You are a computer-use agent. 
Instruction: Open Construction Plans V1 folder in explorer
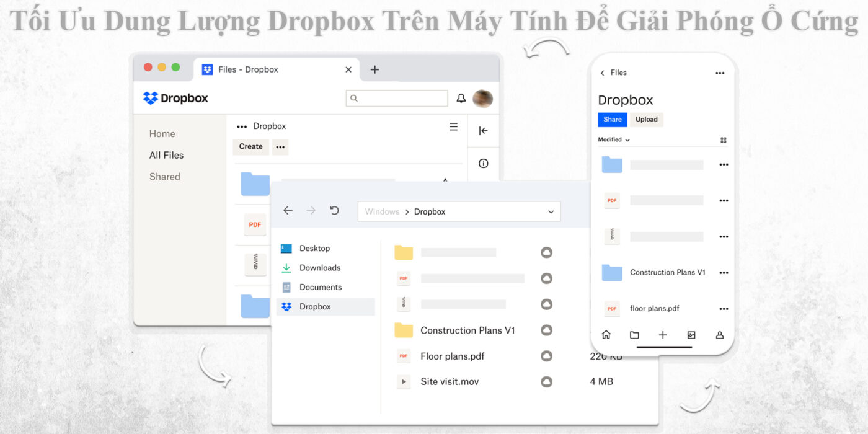tap(467, 330)
